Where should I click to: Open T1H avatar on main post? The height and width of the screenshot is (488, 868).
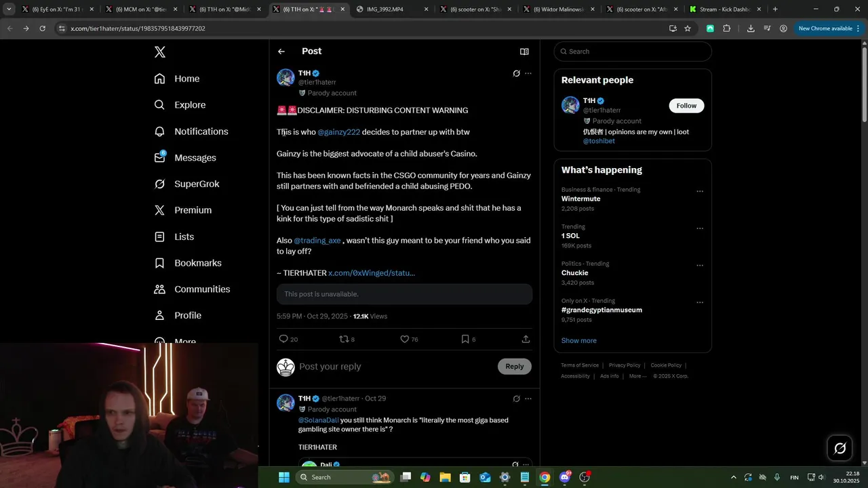285,77
